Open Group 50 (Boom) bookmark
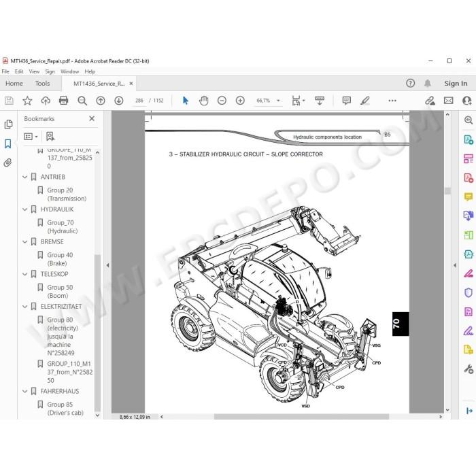 (x=60, y=292)
